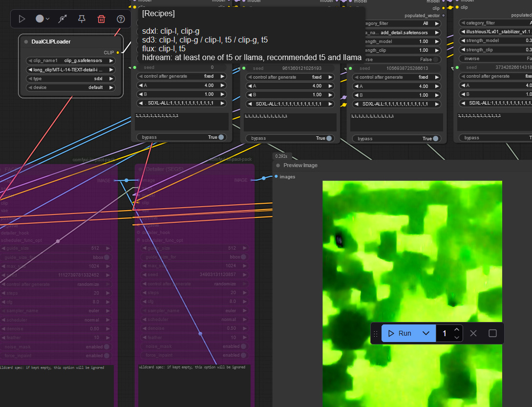Viewport: 532px width, 407px height.
Task: Open node help with the question mark icon
Action: pyautogui.click(x=121, y=19)
